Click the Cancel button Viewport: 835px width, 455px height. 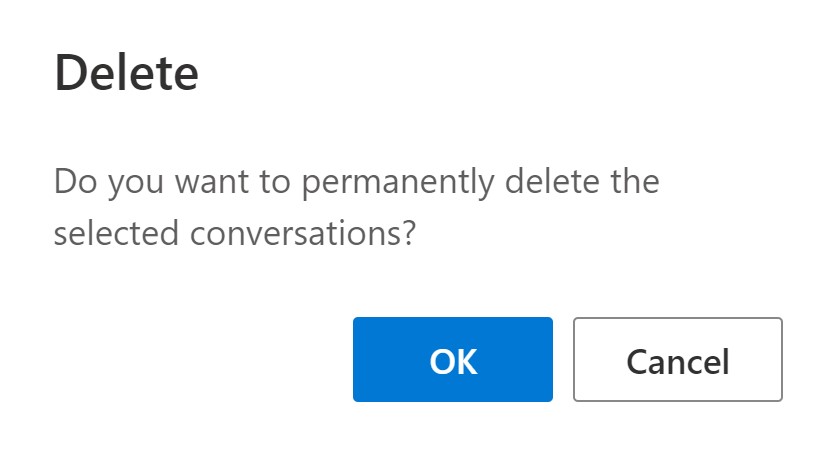point(678,360)
